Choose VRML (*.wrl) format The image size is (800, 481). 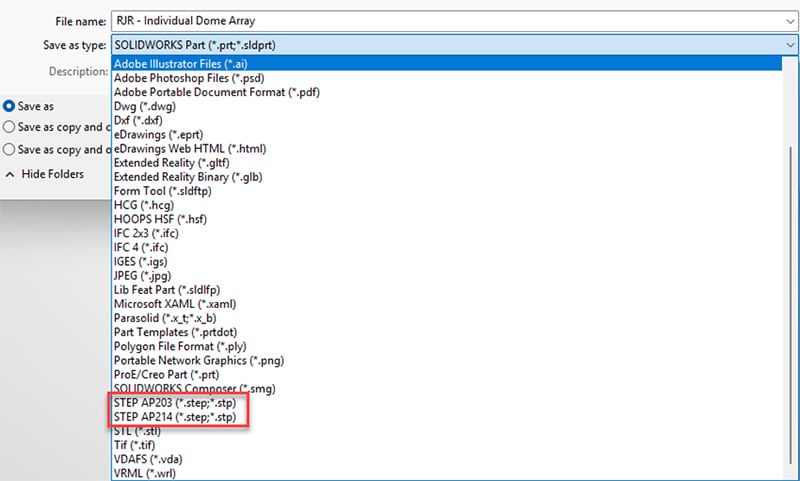pyautogui.click(x=446, y=473)
